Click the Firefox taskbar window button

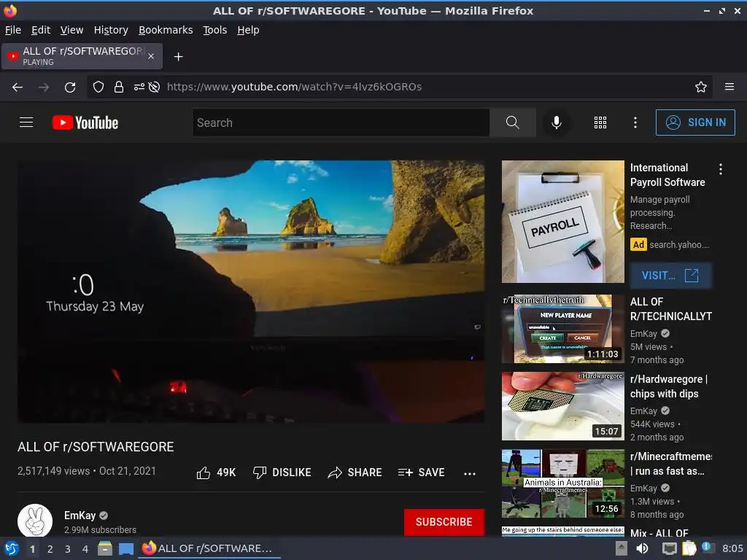209,548
